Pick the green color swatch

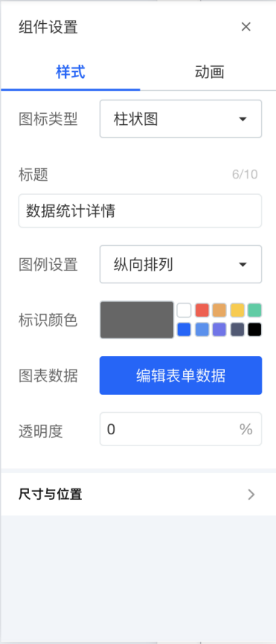(x=255, y=310)
